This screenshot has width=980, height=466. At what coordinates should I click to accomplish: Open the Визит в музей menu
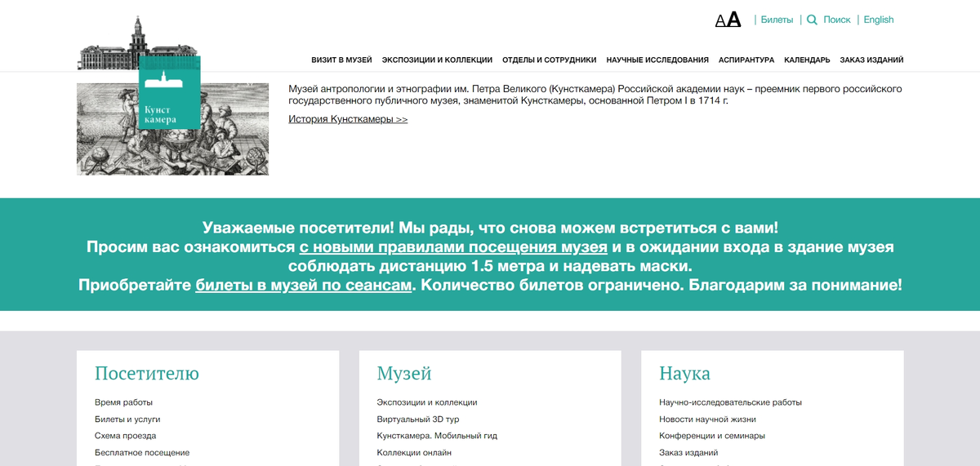tap(341, 60)
